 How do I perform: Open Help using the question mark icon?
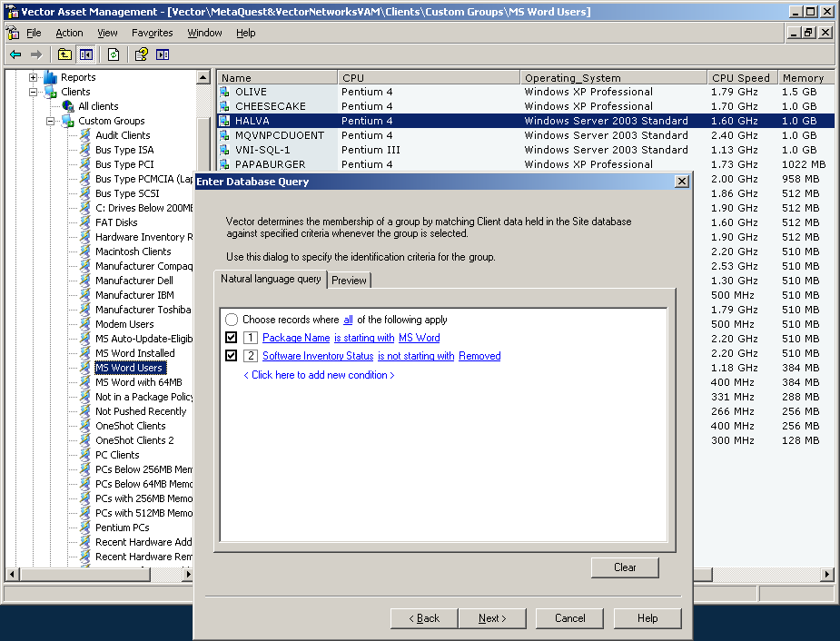pyautogui.click(x=139, y=54)
